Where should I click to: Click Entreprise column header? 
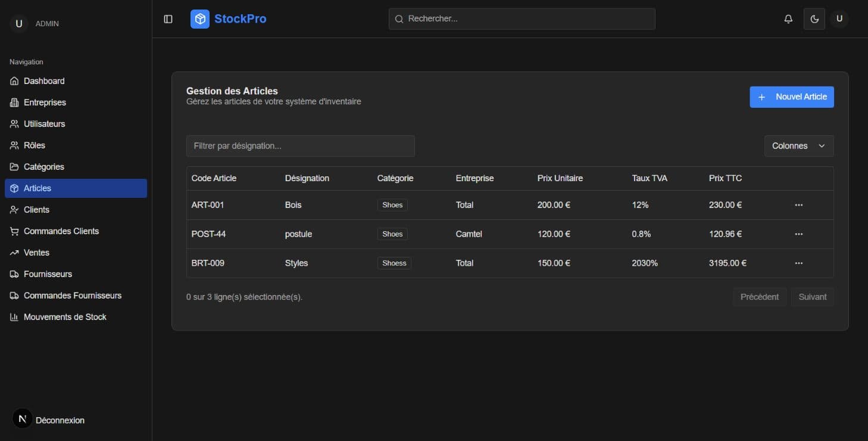point(475,178)
